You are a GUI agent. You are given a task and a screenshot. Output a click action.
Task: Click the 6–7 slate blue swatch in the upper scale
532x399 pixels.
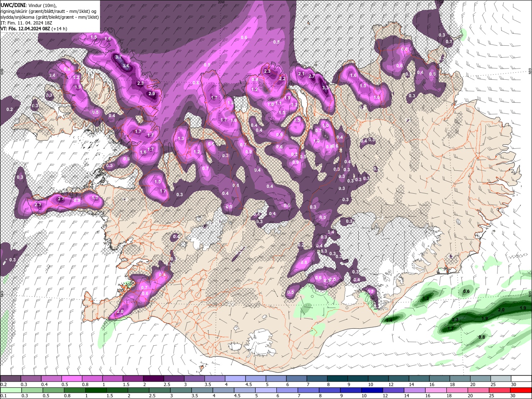(x=296, y=379)
